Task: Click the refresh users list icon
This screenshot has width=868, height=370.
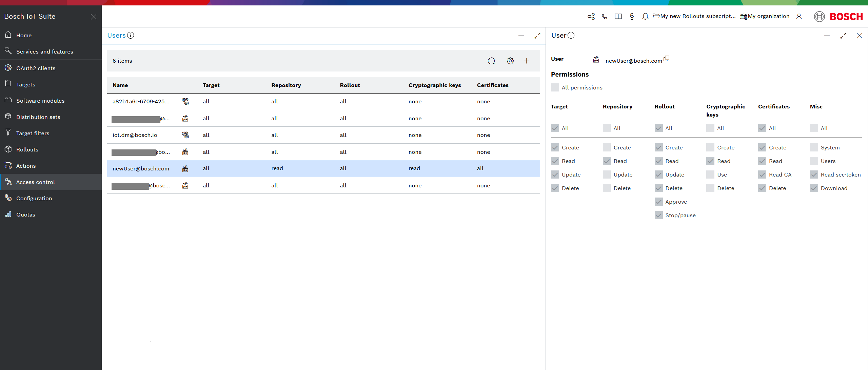Action: (491, 61)
